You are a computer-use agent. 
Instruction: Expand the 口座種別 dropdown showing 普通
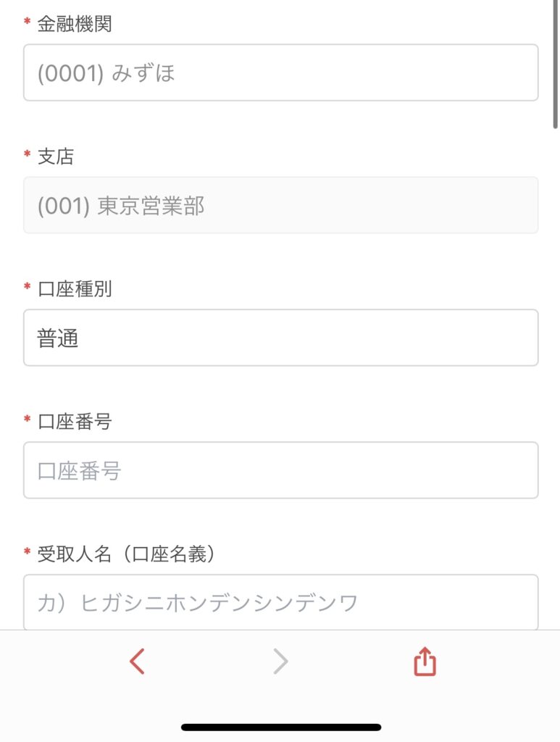(281, 338)
